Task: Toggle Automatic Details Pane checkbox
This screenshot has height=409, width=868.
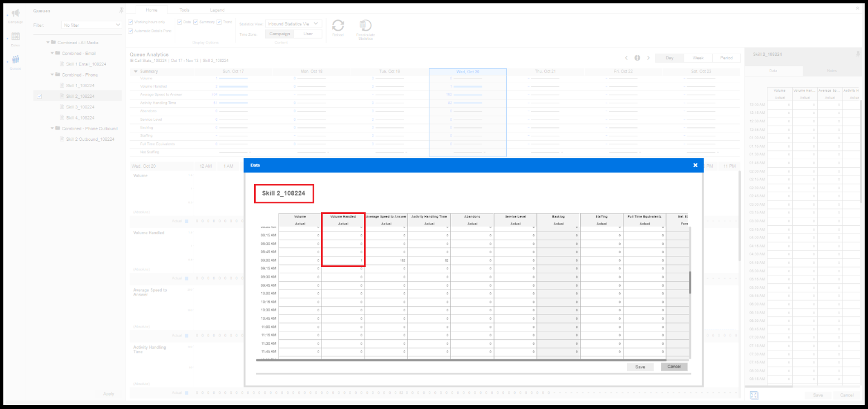Action: pos(131,31)
